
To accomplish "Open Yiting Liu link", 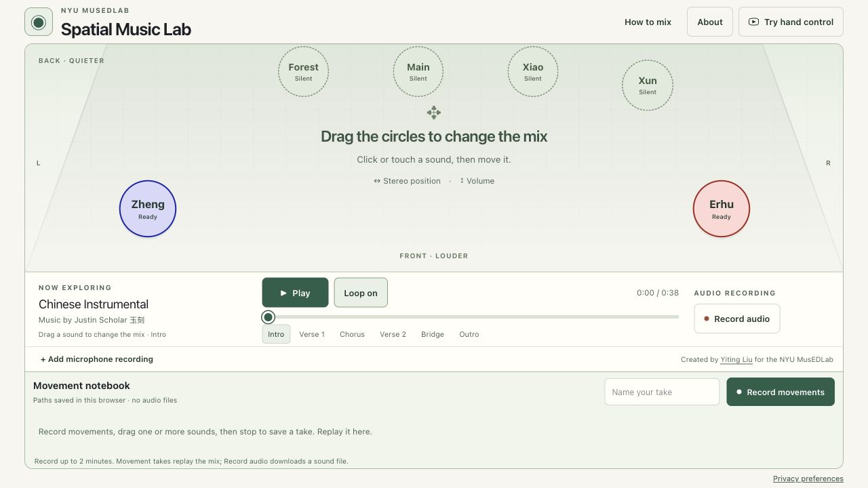I will pos(736,360).
